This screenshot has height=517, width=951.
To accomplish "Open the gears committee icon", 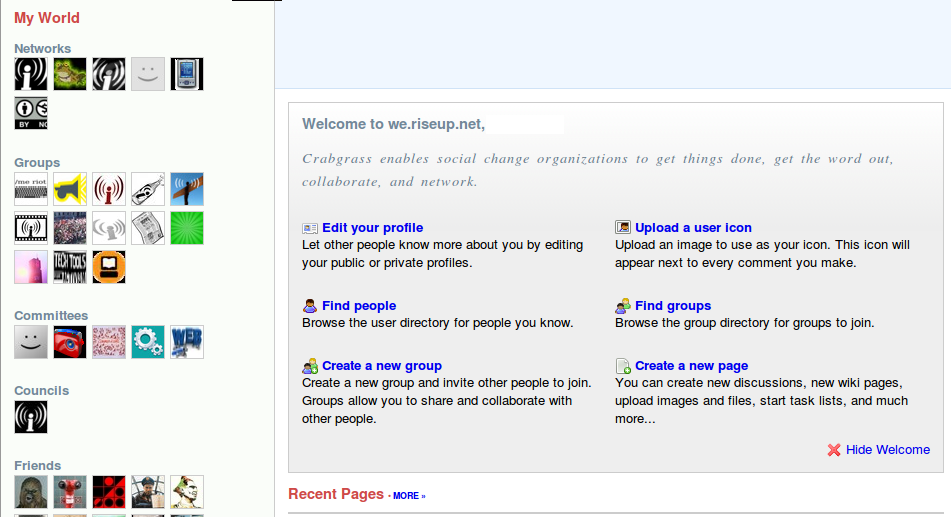I will click(x=148, y=342).
